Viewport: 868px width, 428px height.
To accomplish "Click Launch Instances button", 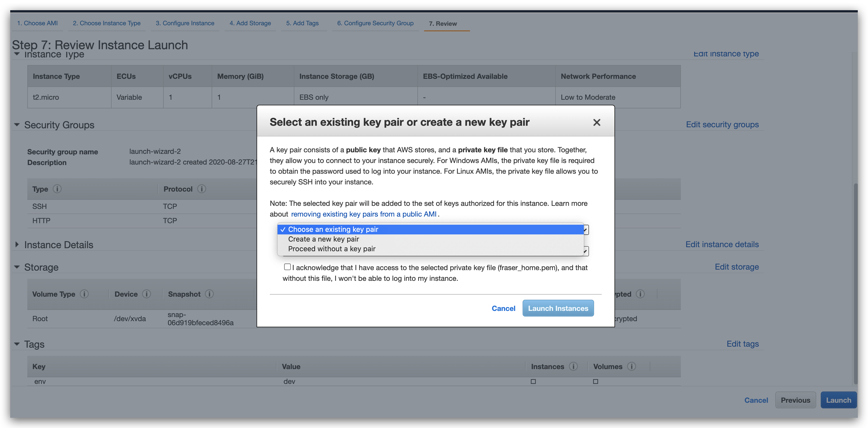I will 558,308.
